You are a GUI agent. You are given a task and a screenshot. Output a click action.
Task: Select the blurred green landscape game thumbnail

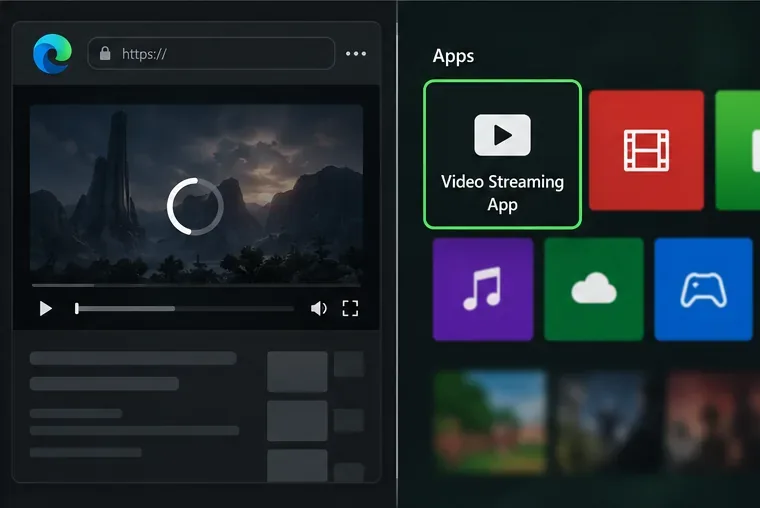click(x=490, y=421)
